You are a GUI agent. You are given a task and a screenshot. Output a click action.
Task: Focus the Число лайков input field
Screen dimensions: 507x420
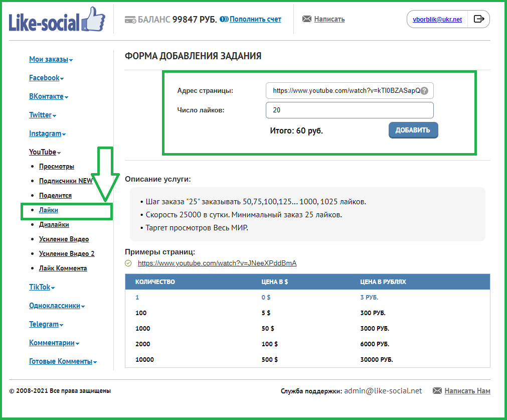(350, 110)
